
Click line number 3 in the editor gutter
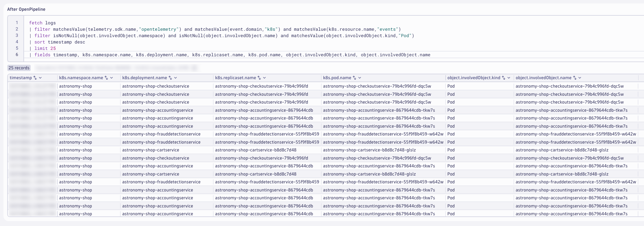(17, 35)
